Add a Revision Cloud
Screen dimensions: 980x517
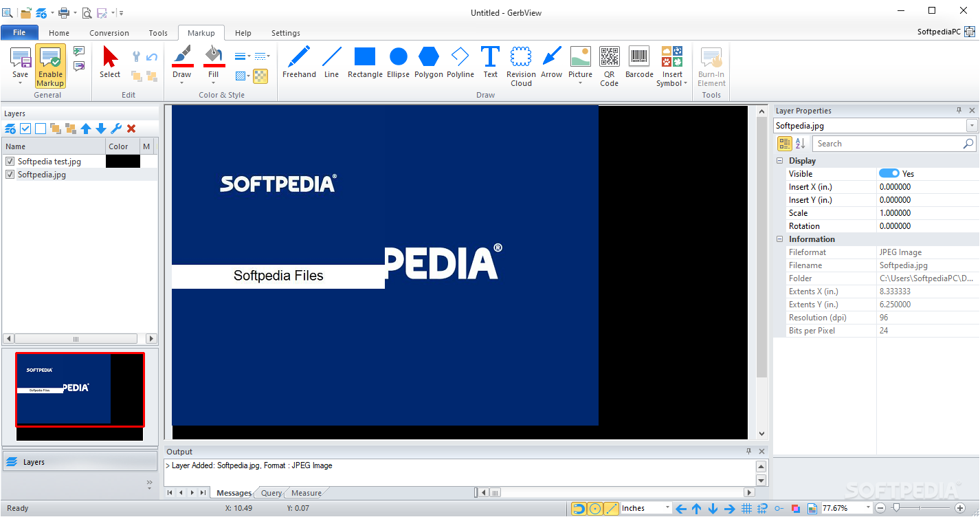tap(521, 67)
